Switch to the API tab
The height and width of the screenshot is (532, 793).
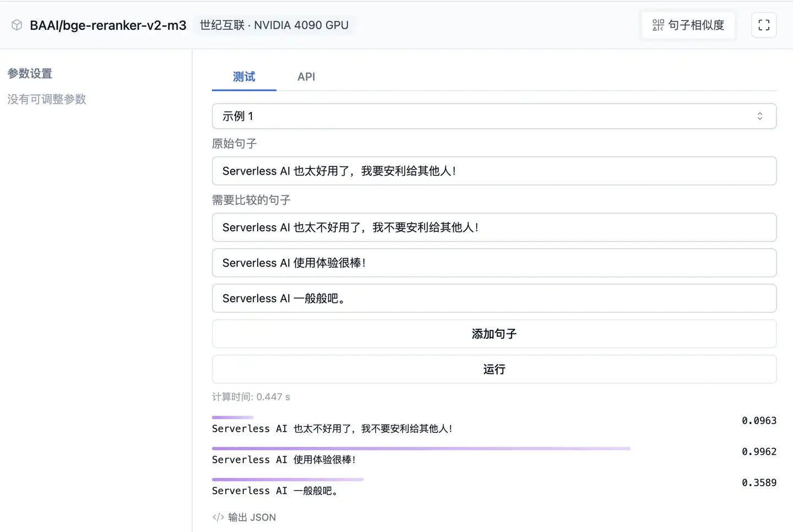point(306,77)
